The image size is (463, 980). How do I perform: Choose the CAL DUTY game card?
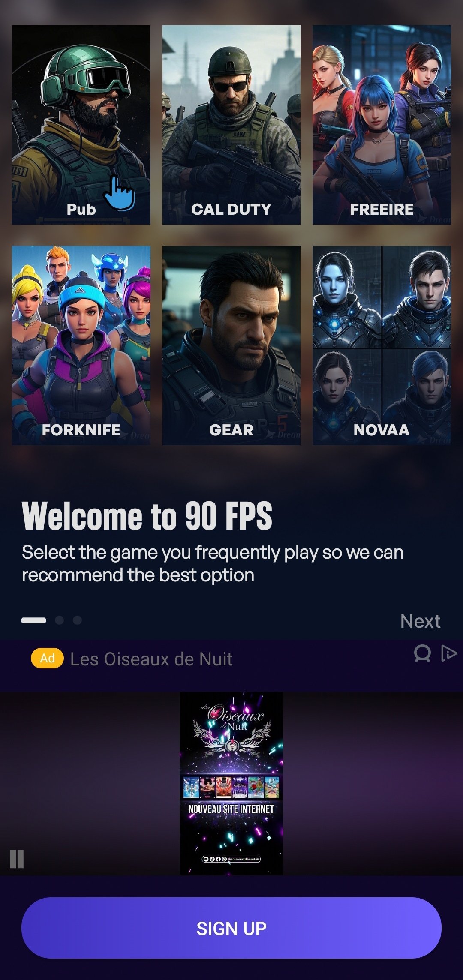point(231,125)
